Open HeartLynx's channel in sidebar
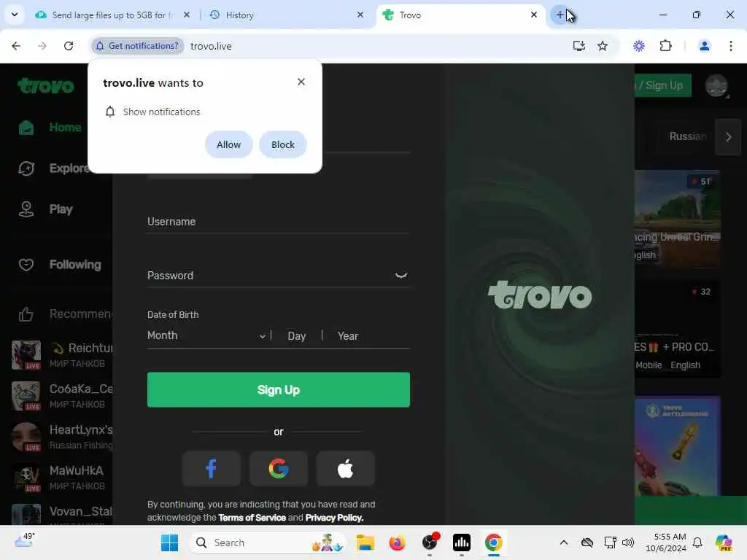 (x=62, y=437)
